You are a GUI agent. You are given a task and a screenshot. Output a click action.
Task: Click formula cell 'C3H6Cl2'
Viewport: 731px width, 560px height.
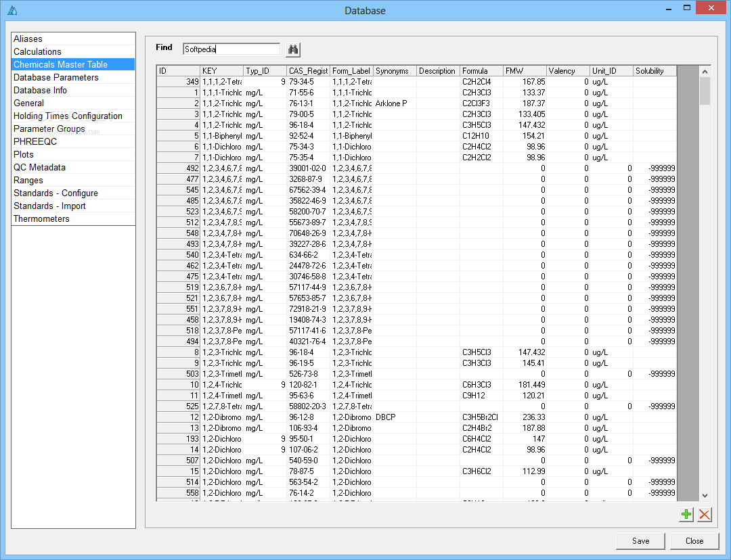coord(482,471)
